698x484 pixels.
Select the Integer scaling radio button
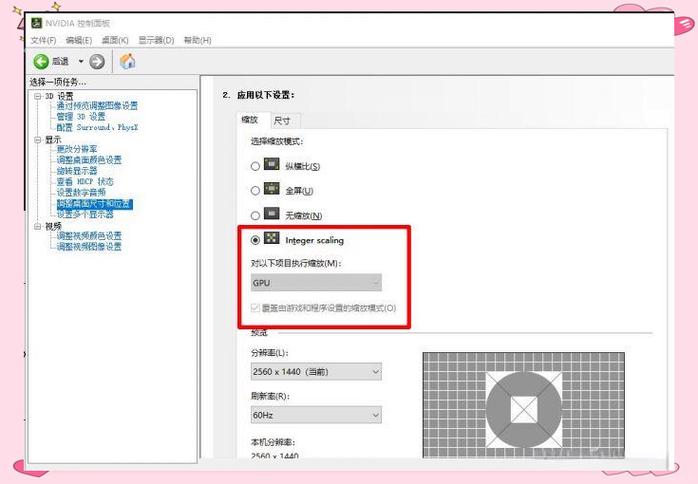[x=255, y=240]
